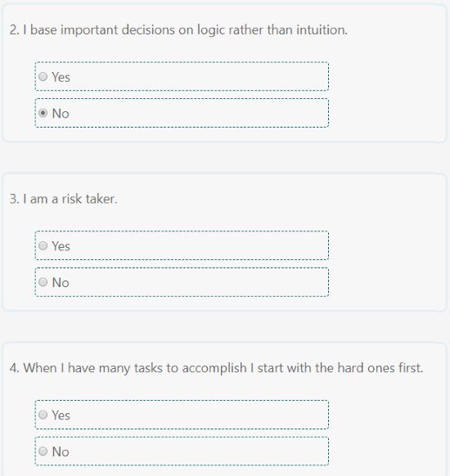This screenshot has width=450, height=476.
Task: Click empty area of question 2 Yes box
Action: (199, 77)
